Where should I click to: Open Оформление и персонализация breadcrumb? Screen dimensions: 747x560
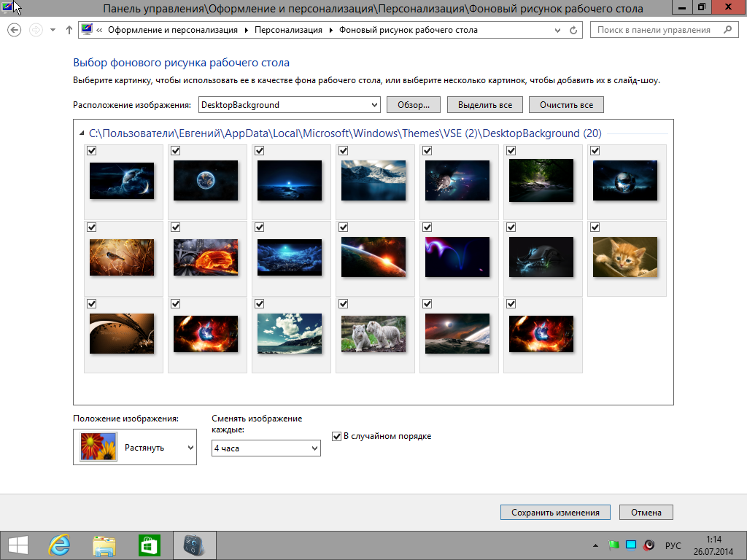(x=172, y=29)
